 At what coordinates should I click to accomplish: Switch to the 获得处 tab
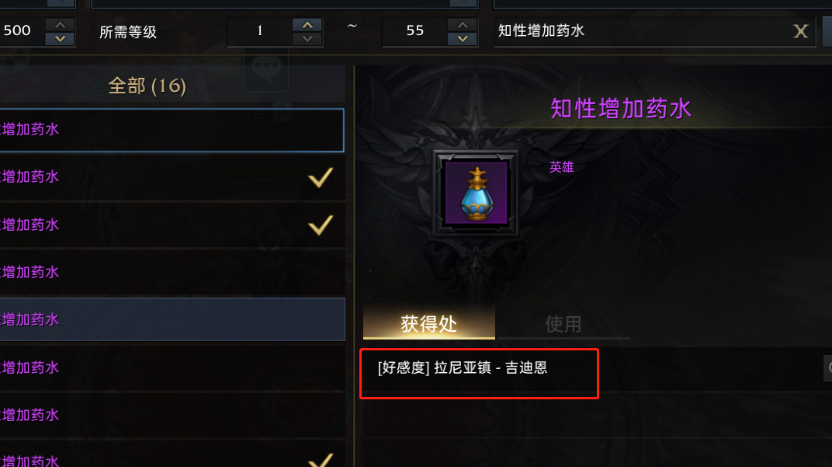(x=429, y=323)
